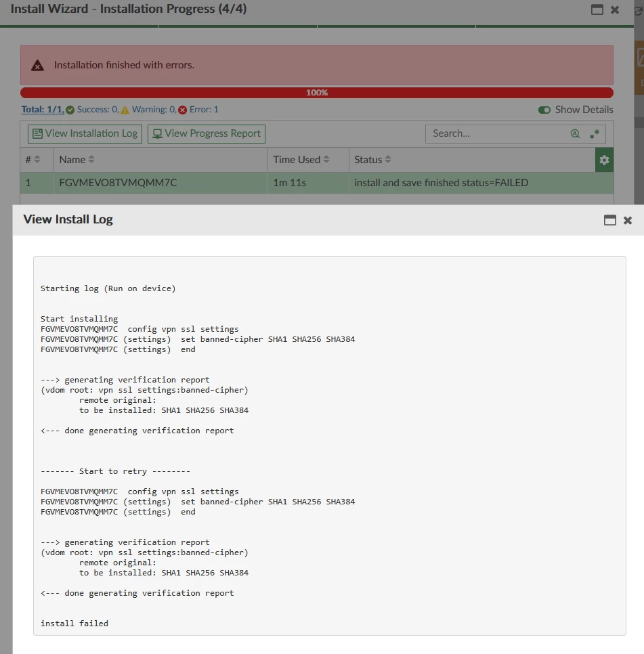Click the search magnifier icon
This screenshot has height=654, width=644.
click(x=575, y=133)
